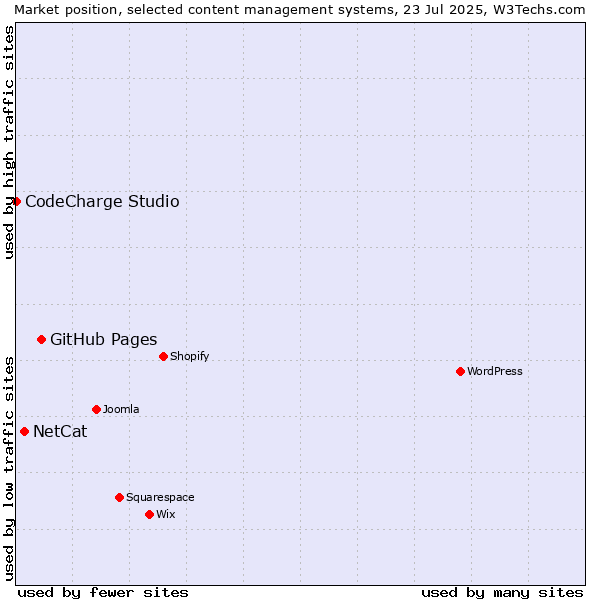This screenshot has width=600, height=600.
Task: Click the 'WordPress' label text
Action: pyautogui.click(x=494, y=371)
